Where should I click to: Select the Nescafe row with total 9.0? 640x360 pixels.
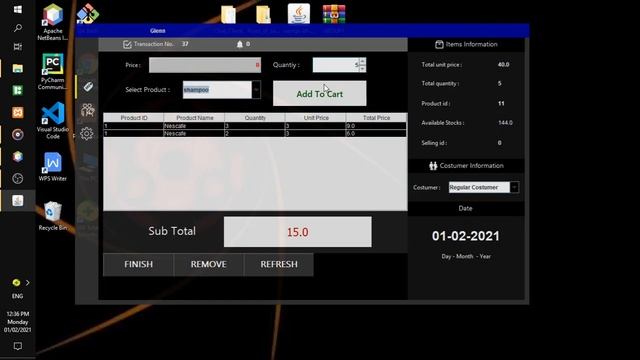pyautogui.click(x=255, y=126)
